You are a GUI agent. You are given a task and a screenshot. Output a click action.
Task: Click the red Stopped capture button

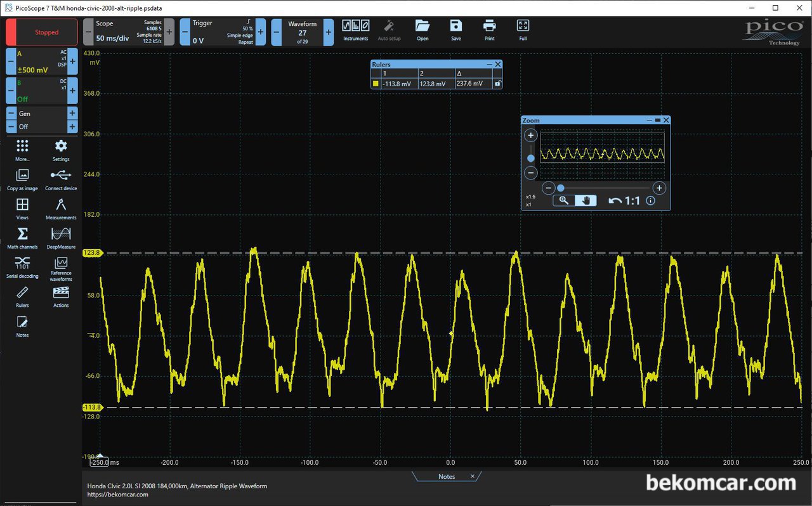[x=42, y=32]
